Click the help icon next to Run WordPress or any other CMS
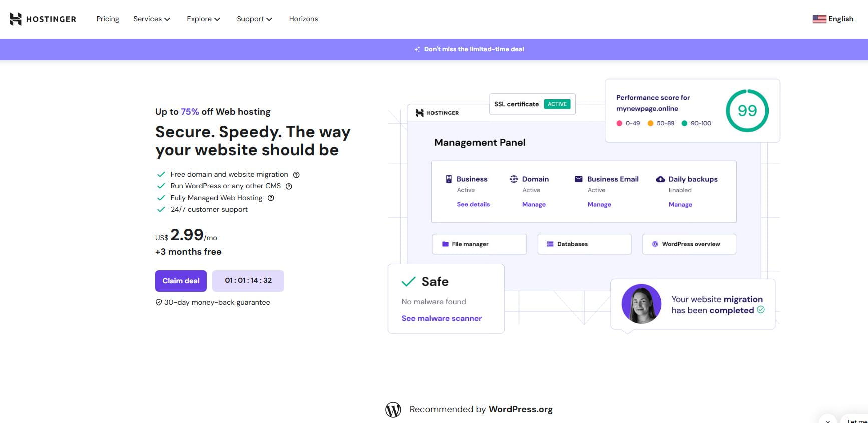The width and height of the screenshot is (868, 423). tap(289, 186)
